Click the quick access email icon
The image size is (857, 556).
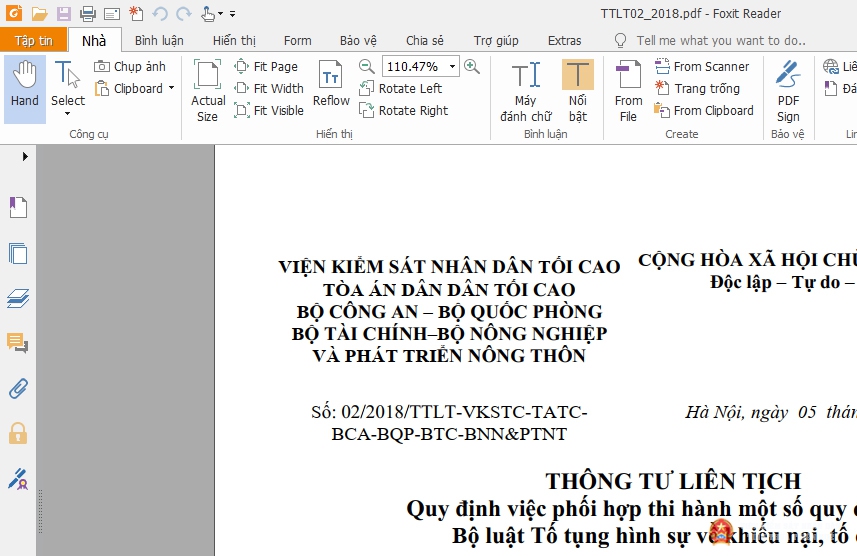pyautogui.click(x=112, y=14)
